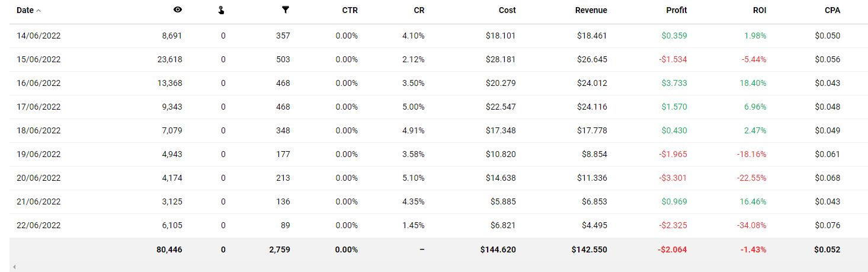The width and height of the screenshot is (868, 272).
Task: Click the $3.733 profit value
Action: pos(674,83)
